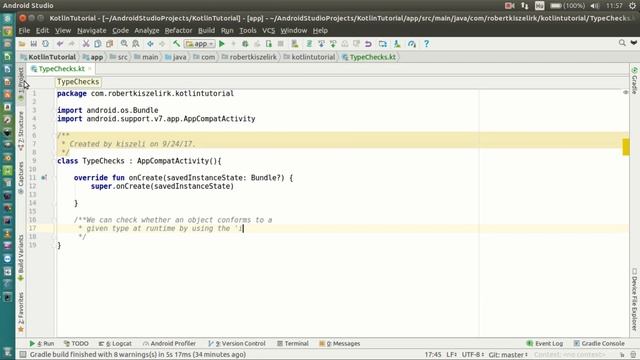Toggle the Device File Explorer panel
This screenshot has width=640, height=360.
pos(634,299)
